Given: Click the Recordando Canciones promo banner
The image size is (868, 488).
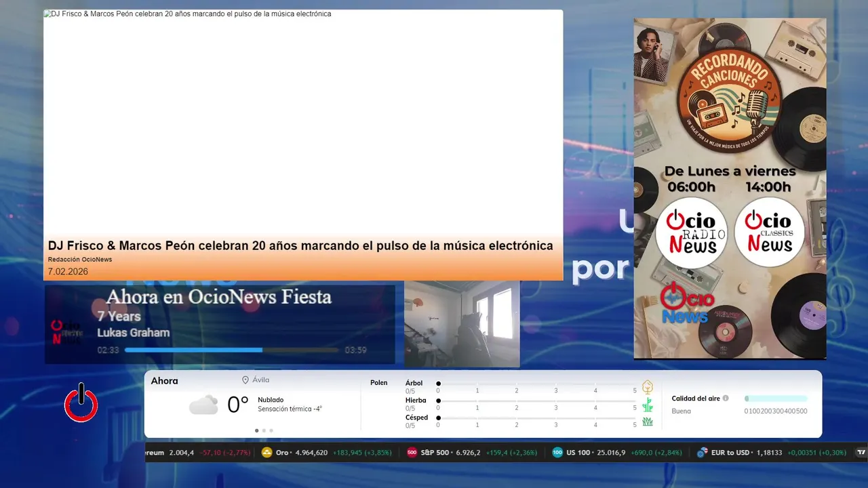Looking at the screenshot, I should pos(730,188).
